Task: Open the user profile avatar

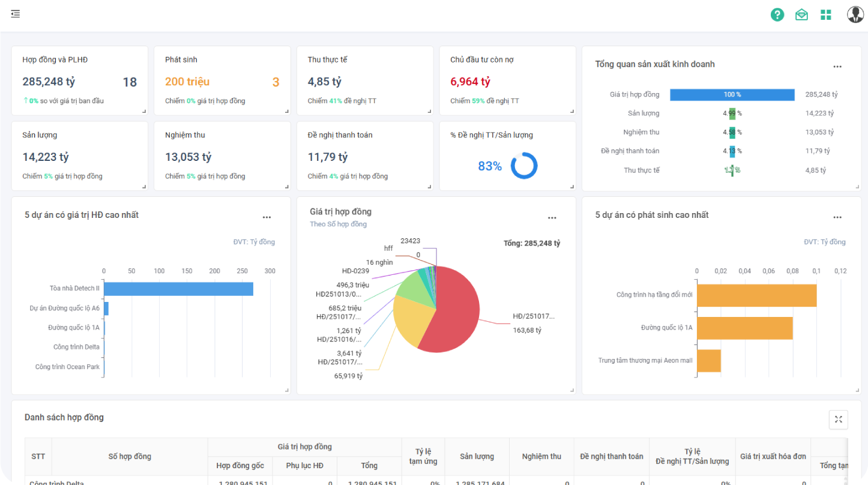Action: [x=855, y=14]
